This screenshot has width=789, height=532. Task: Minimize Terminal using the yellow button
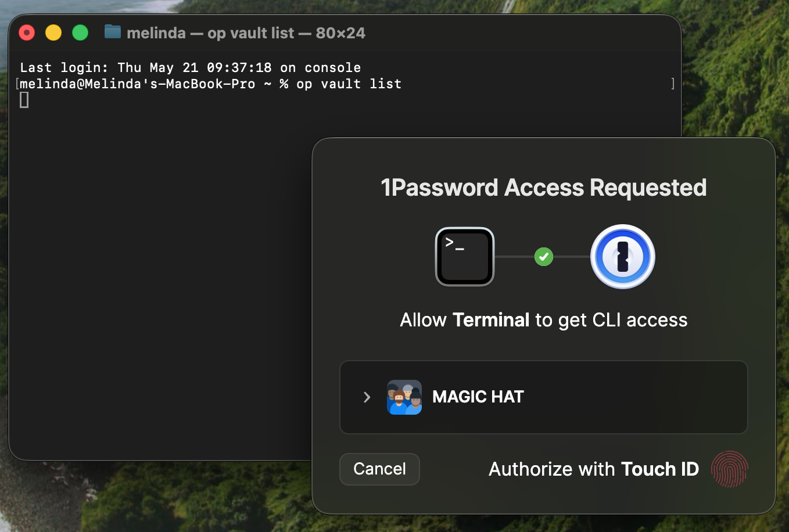[x=53, y=33]
